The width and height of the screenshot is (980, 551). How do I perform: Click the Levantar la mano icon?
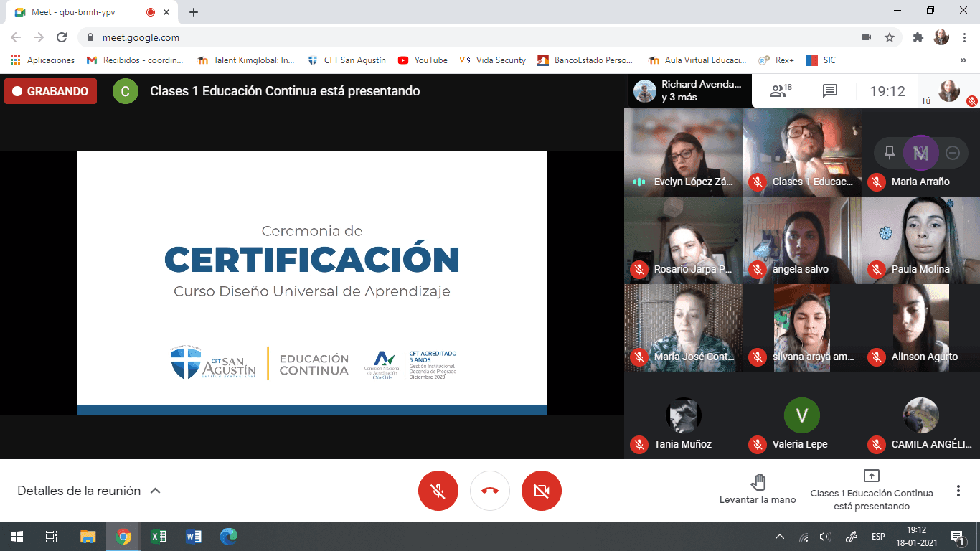click(758, 481)
